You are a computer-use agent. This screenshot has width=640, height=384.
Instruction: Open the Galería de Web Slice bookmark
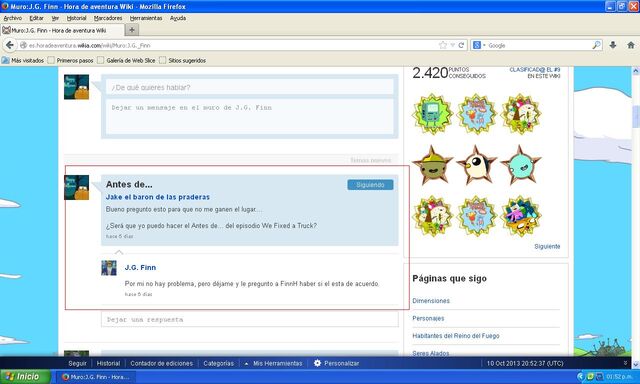click(126, 60)
